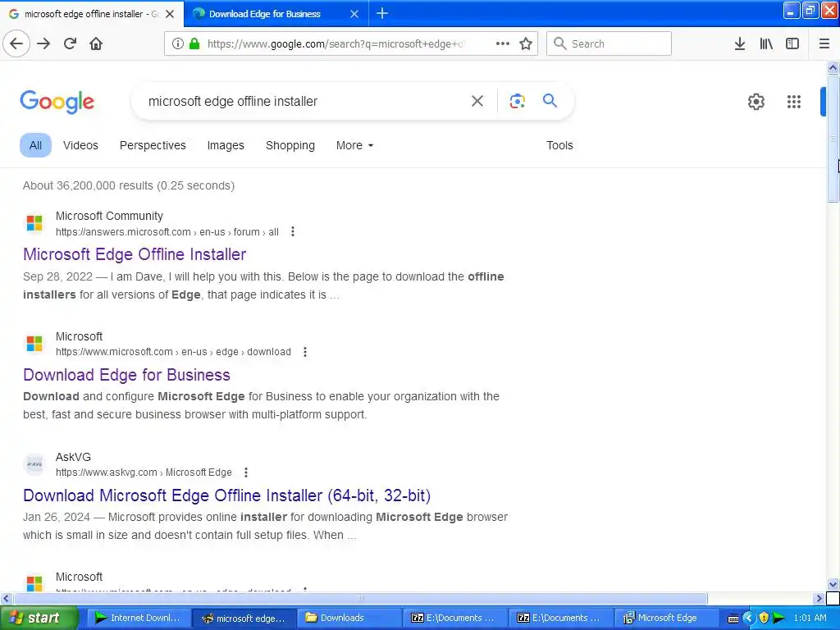
Task: Switch to Microsoft Edge taskbar item
Action: click(666, 618)
